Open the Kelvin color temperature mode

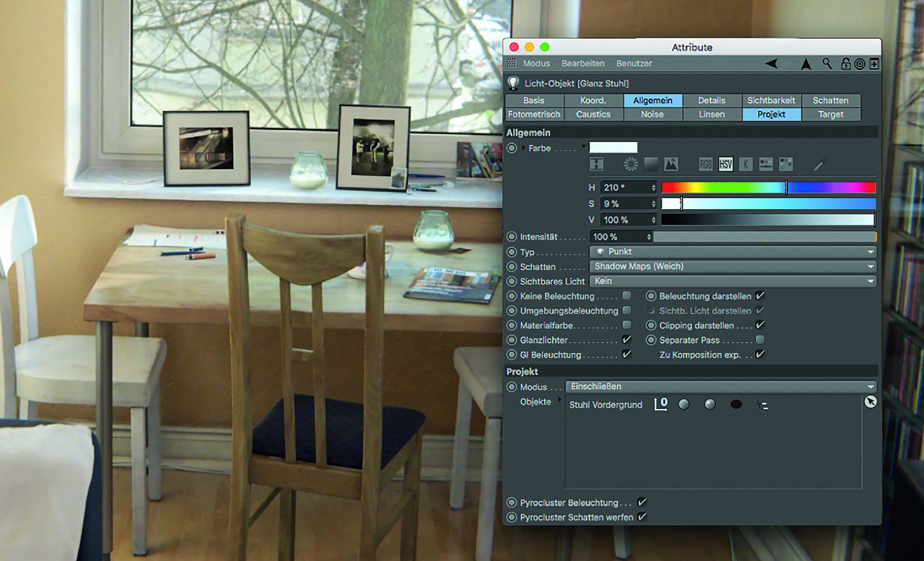point(746,164)
